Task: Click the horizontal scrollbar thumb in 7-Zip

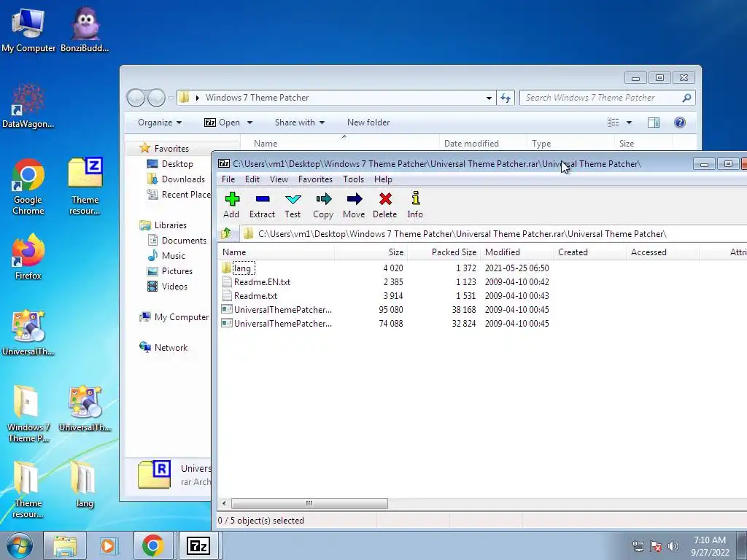Action: tap(309, 503)
